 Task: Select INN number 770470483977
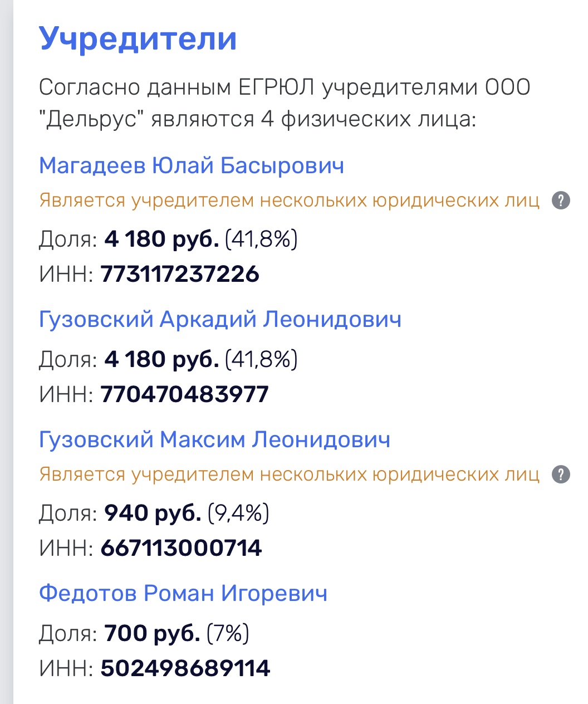[184, 395]
